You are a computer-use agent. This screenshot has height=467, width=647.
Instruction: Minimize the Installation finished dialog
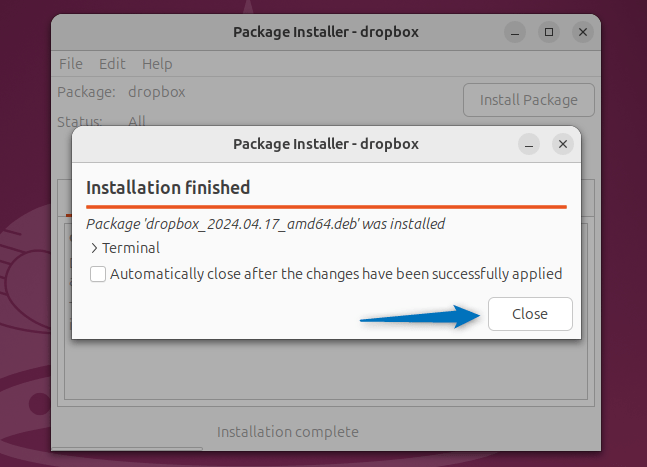[529, 144]
